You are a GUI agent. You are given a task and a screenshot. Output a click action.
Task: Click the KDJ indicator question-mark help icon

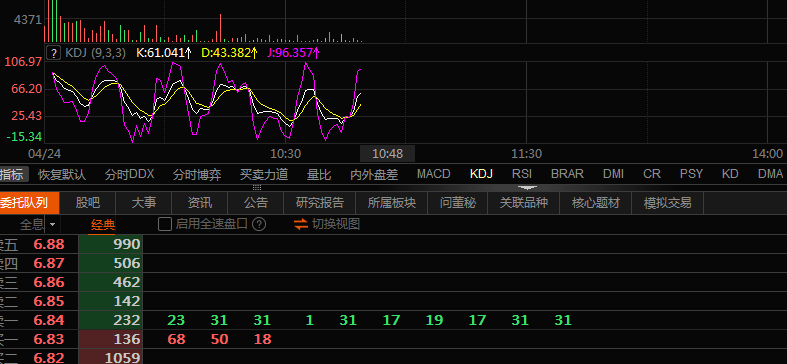click(x=54, y=53)
